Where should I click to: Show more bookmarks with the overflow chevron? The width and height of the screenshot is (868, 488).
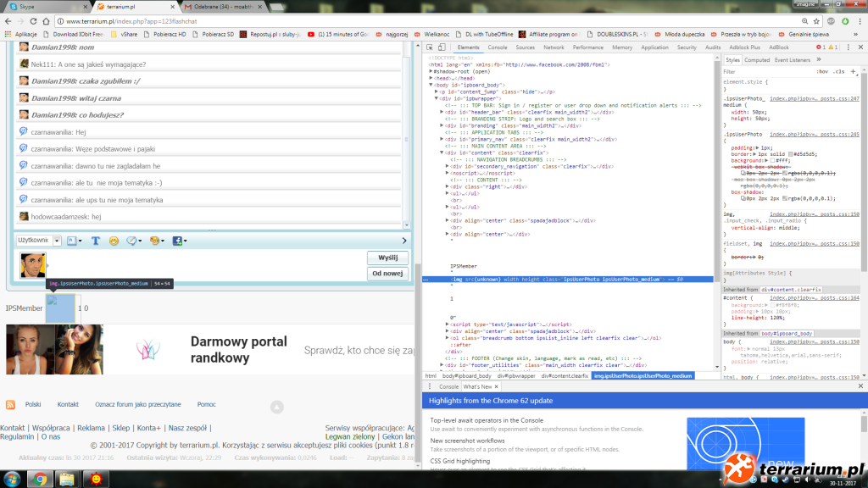coord(856,34)
